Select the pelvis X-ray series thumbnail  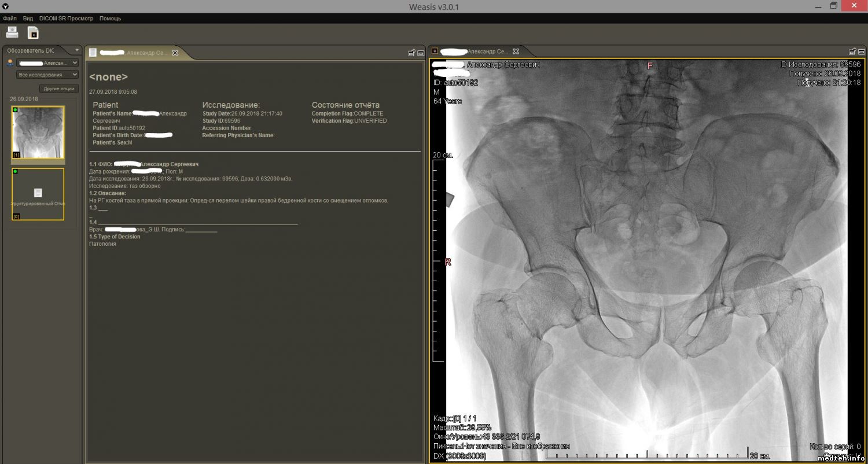38,132
